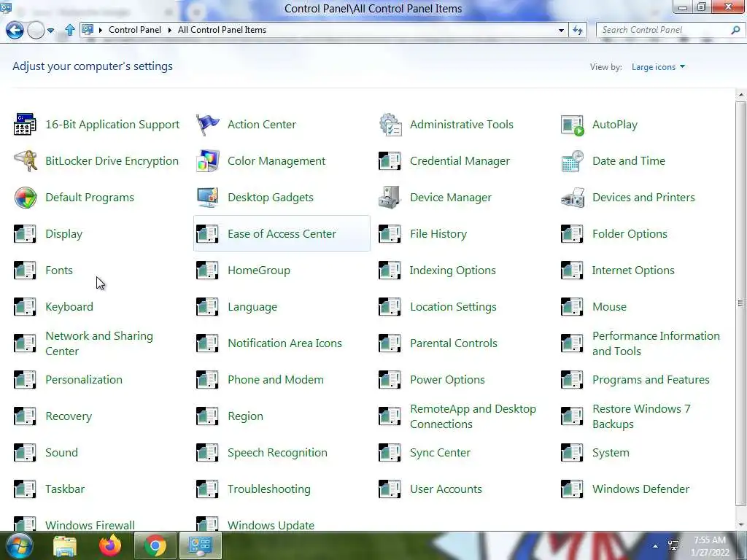Open Windows Update
The image size is (747, 560).
coord(271,525)
